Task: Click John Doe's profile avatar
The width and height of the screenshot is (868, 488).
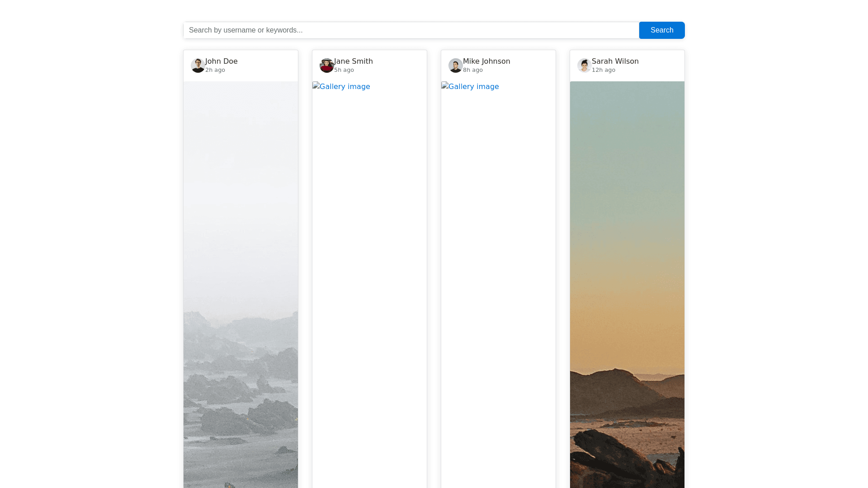Action: click(198, 66)
